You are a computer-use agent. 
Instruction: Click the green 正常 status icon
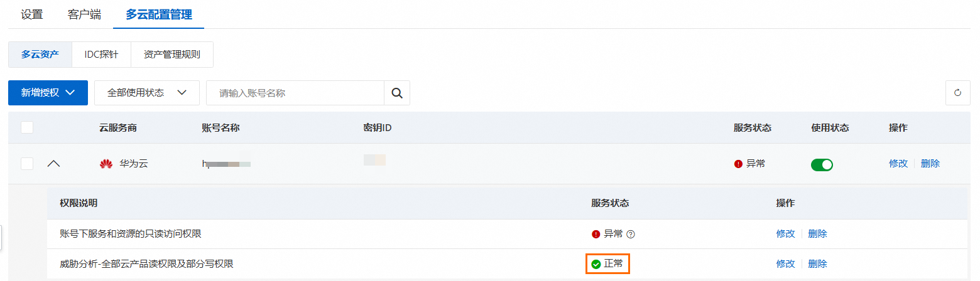[x=596, y=264]
